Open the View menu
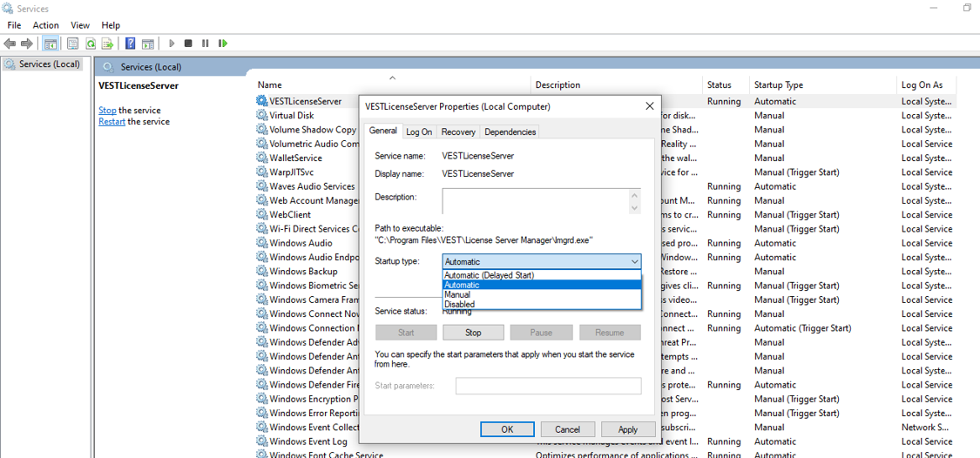 click(80, 25)
